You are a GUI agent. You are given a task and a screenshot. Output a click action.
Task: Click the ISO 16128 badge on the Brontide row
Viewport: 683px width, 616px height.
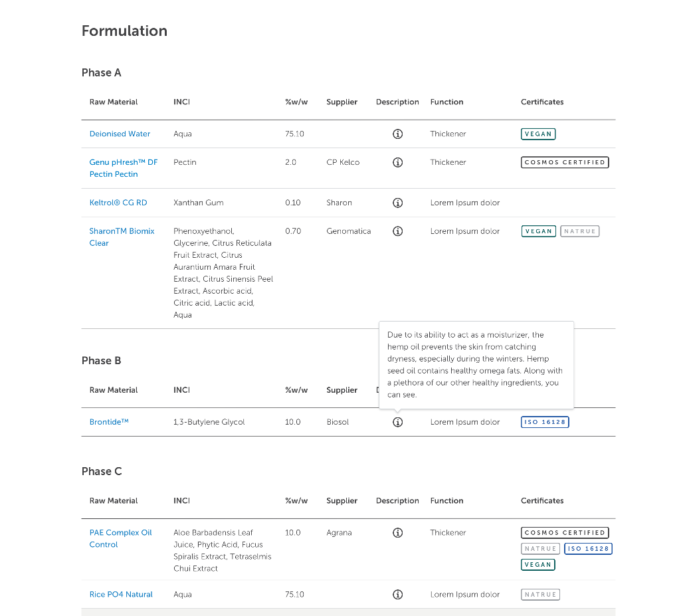pyautogui.click(x=545, y=422)
